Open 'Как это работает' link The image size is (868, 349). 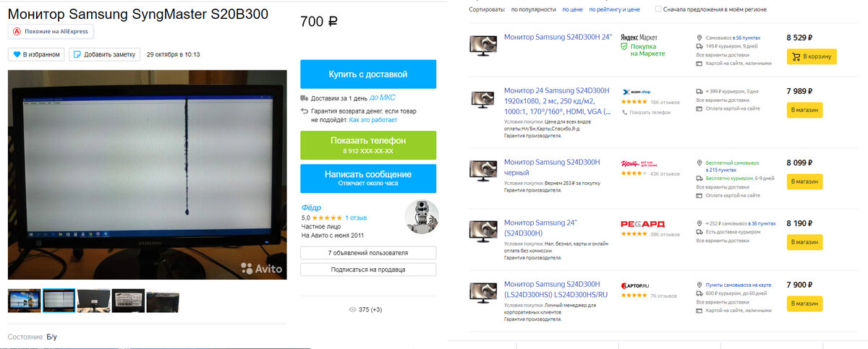click(x=373, y=120)
